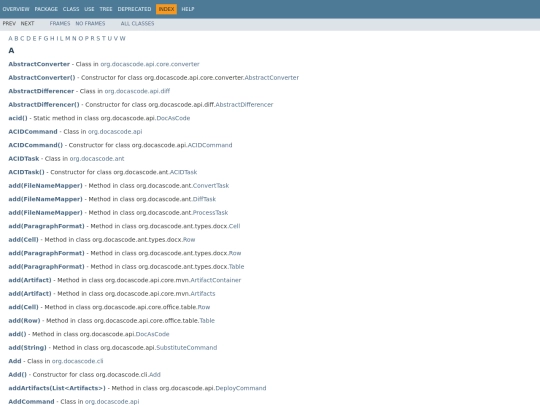Jump to index letter P
This screenshot has width=540, height=405.
point(86,38)
